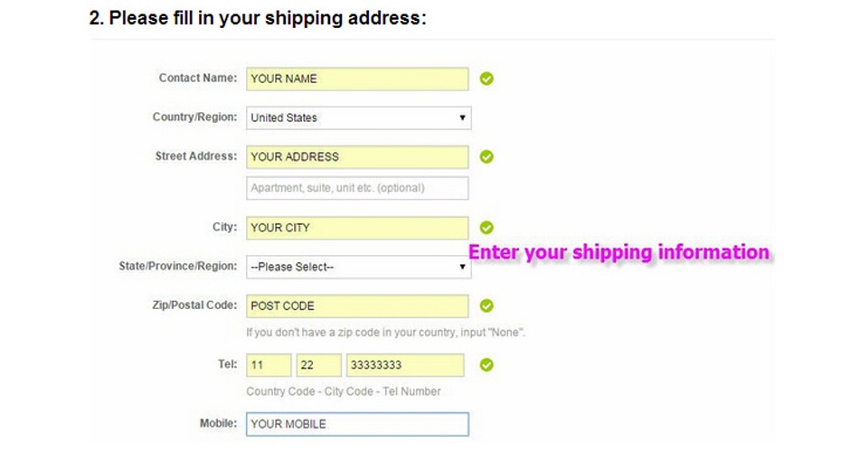The image size is (868, 461).
Task: Click green checkmark beside Street Address
Action: pos(486,157)
